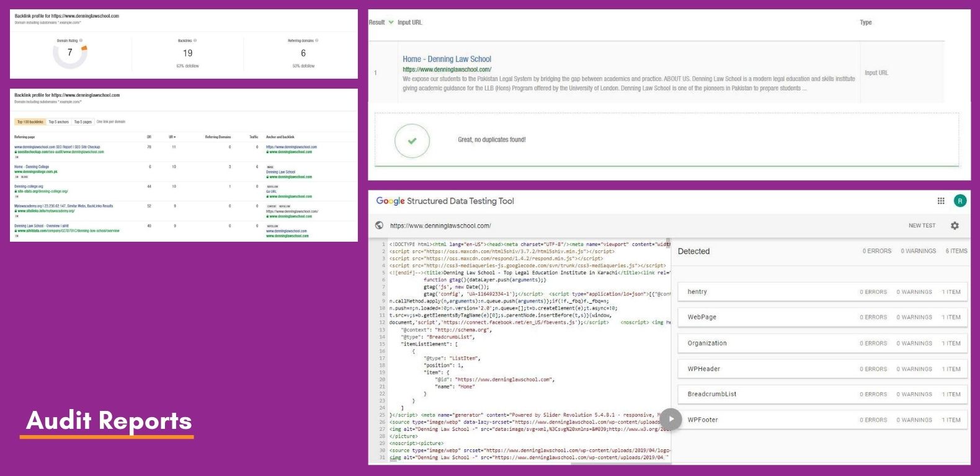This screenshot has width=980, height=476.
Task: Click the green R account avatar
Action: tap(960, 201)
